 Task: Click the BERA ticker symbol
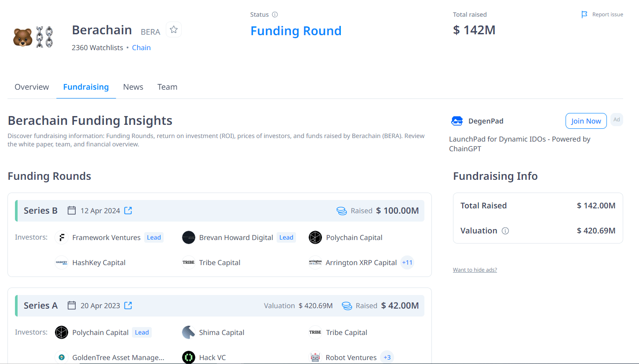(x=150, y=32)
